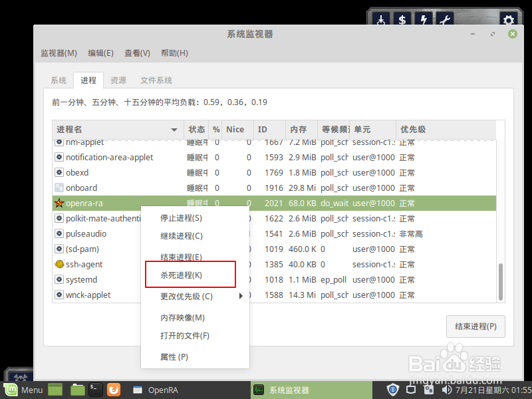The height and width of the screenshot is (399, 532).
Task: Click the onboard keyboard tray icon
Action: 429,390
